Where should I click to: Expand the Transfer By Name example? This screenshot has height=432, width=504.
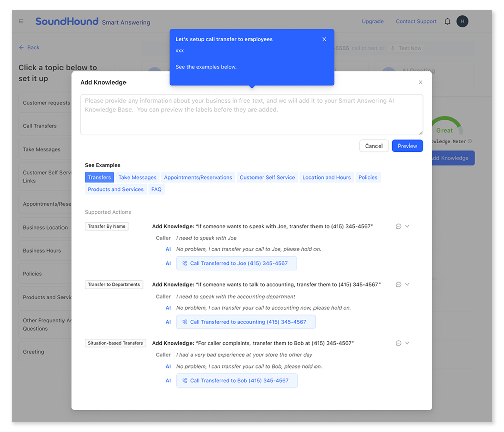pyautogui.click(x=406, y=226)
